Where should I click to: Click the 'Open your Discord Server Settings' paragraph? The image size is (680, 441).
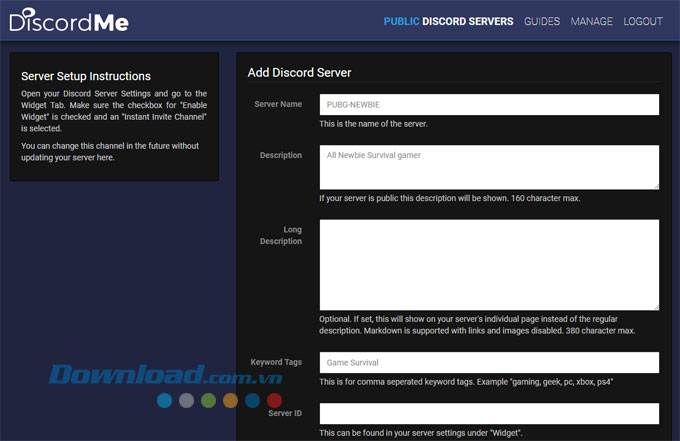pos(114,111)
